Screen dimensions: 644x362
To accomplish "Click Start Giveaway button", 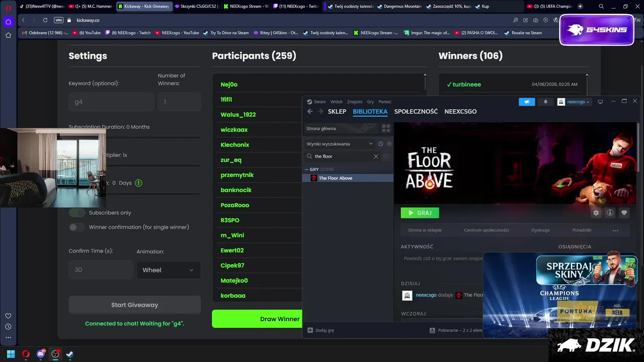I will 135,305.
